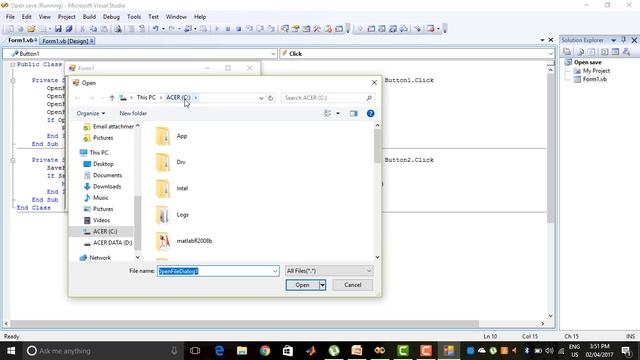Select Network in the navigation pane
The height and width of the screenshot is (360, 640).
click(x=100, y=258)
